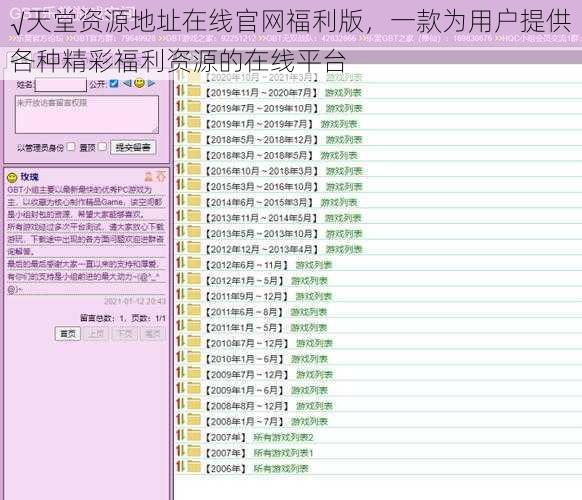Open the 所有游戏列表2 link for 2007年
Viewport: 582px width, 500px height.
click(x=283, y=437)
